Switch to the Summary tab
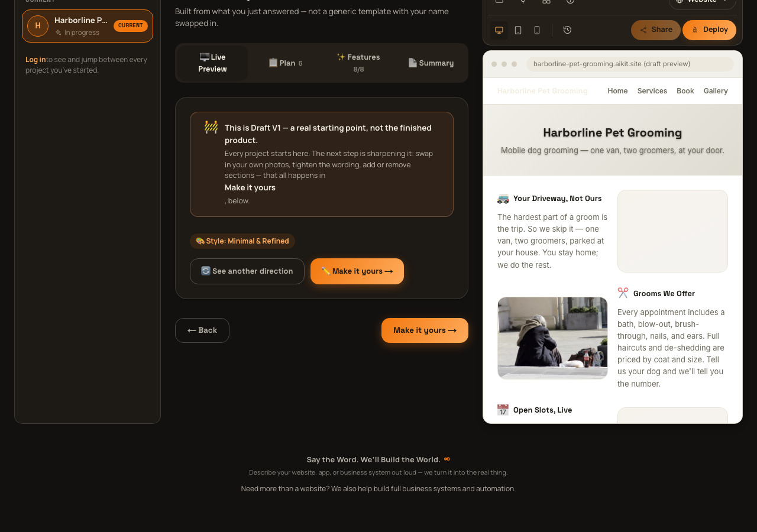This screenshot has width=757, height=532. coord(431,63)
